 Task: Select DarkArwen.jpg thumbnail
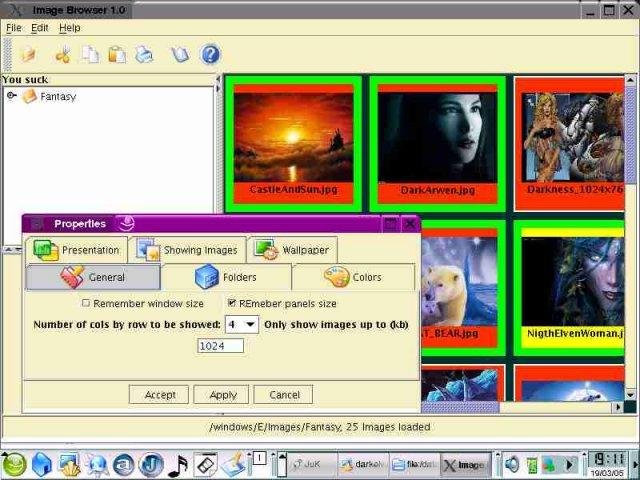point(438,144)
